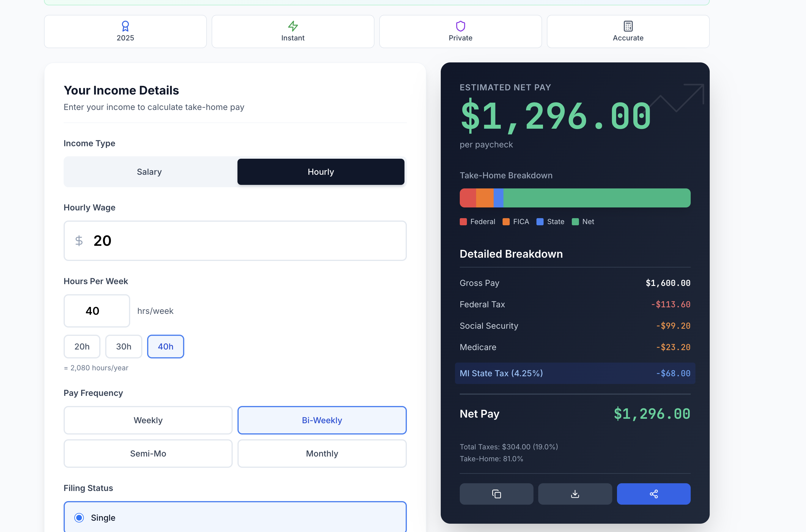Screen dimensions: 806x532
Task: Click the 2025 badge icon
Action: point(125,26)
